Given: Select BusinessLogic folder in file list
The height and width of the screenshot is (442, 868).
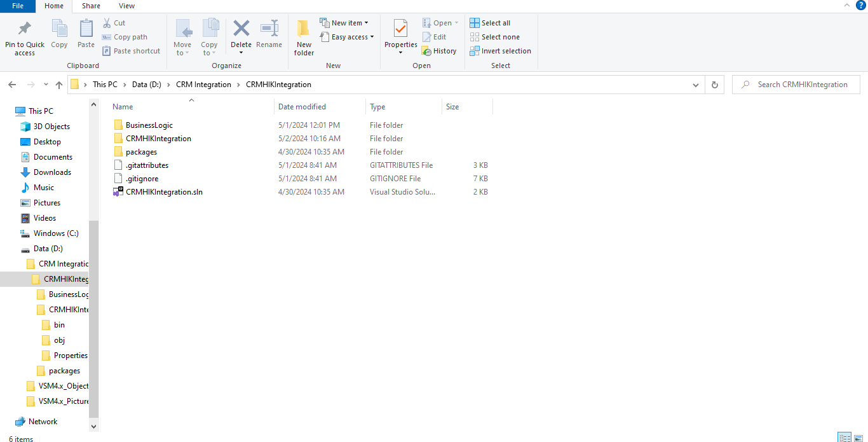Looking at the screenshot, I should coord(149,125).
